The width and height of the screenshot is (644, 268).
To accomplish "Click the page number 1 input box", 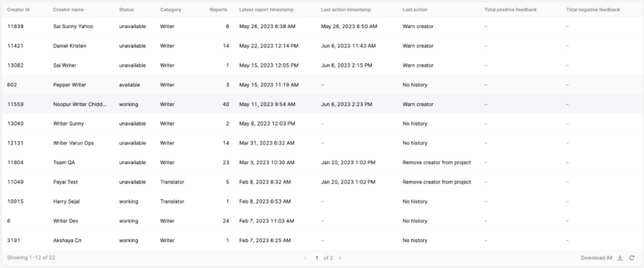I will (317, 258).
